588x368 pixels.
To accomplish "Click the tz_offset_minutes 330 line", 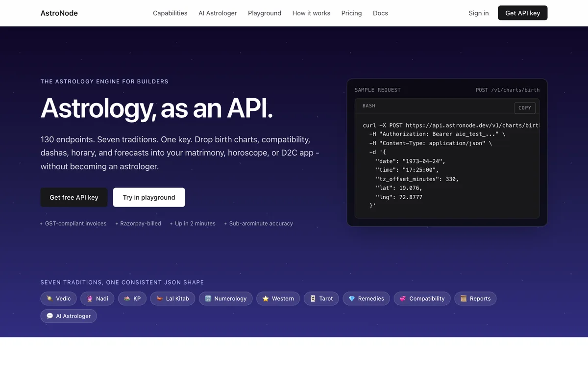I will [x=417, y=179].
